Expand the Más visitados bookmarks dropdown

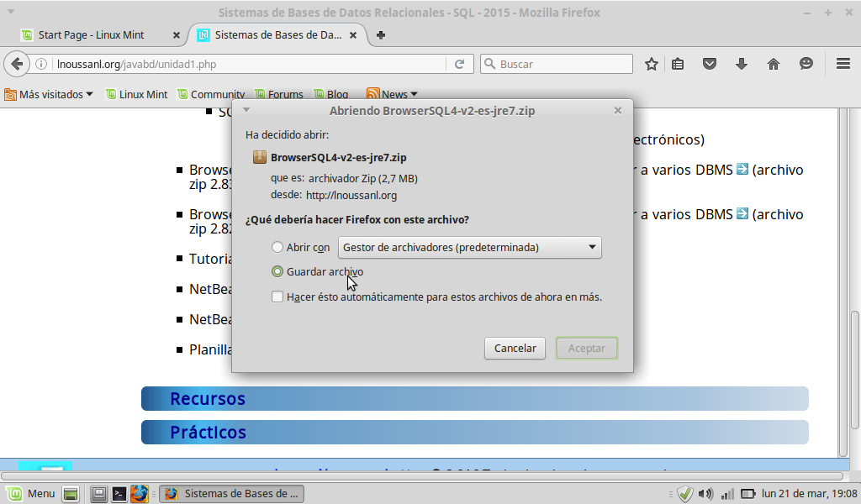(x=49, y=94)
